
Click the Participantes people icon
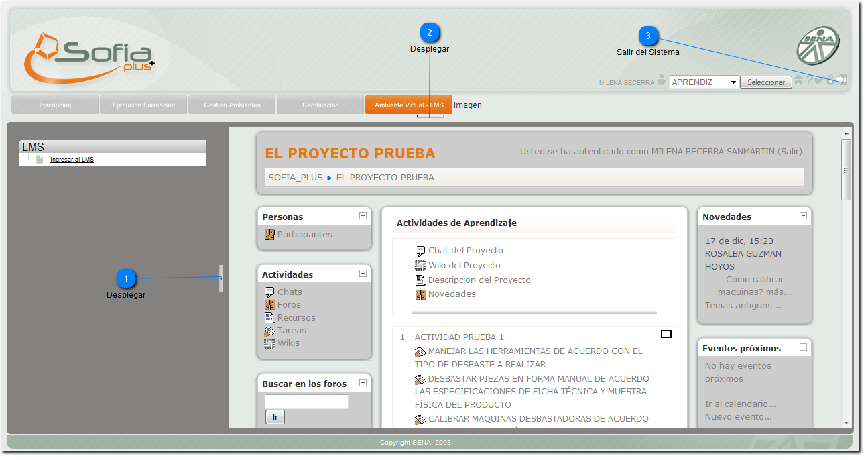(x=269, y=235)
